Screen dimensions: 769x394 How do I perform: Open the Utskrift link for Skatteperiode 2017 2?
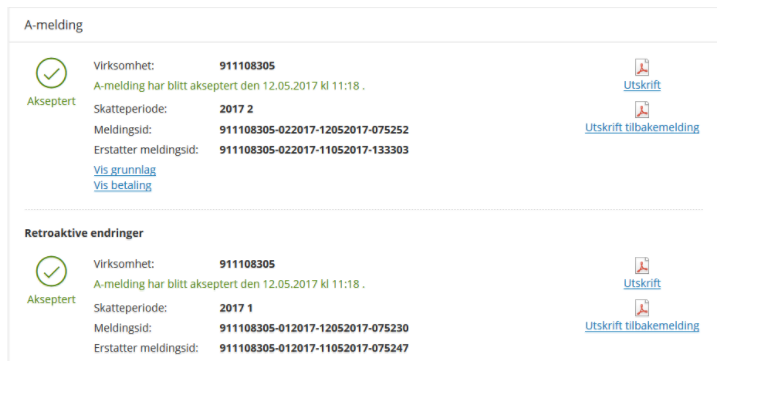point(642,85)
